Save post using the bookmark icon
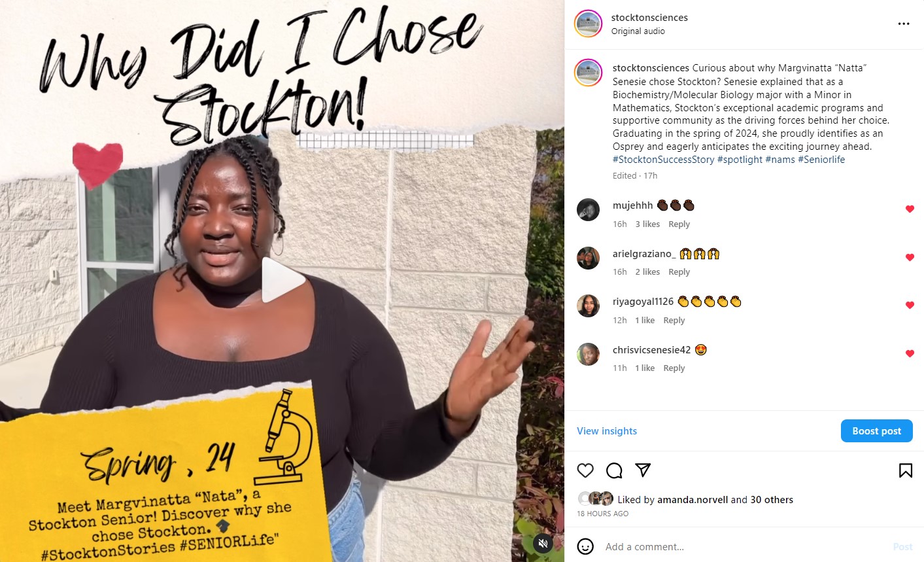Viewport: 924px width, 562px height. [906, 470]
